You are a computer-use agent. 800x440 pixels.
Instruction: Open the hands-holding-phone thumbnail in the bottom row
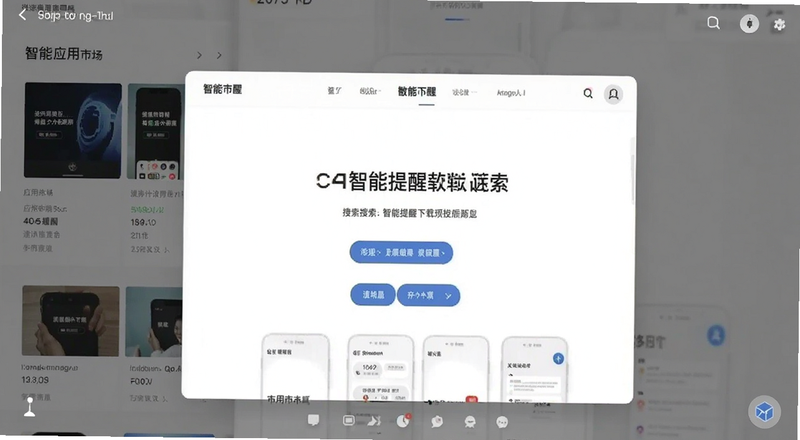coord(71,321)
